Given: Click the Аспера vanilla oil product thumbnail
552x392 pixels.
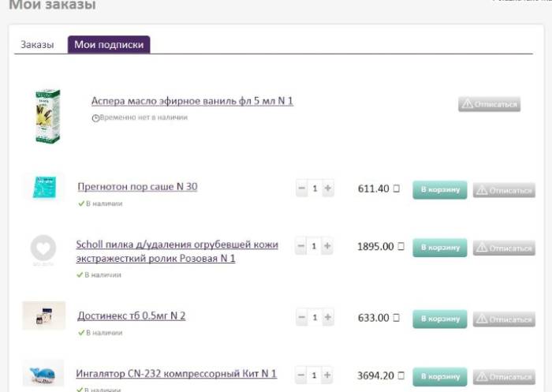Looking at the screenshot, I should (47, 116).
